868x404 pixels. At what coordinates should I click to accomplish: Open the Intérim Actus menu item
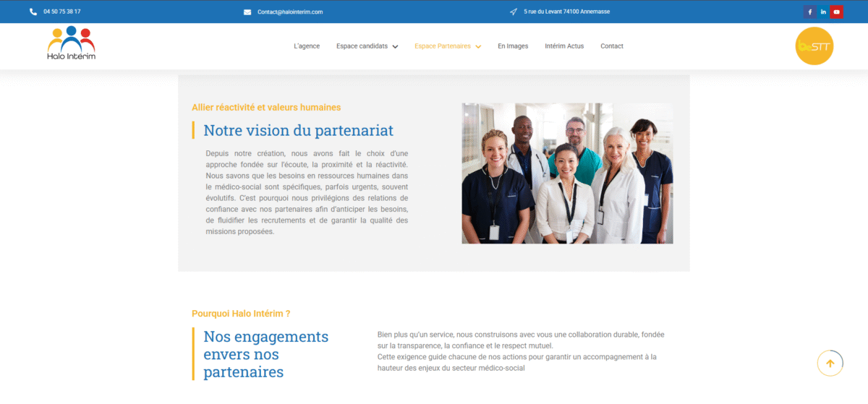pyautogui.click(x=564, y=46)
